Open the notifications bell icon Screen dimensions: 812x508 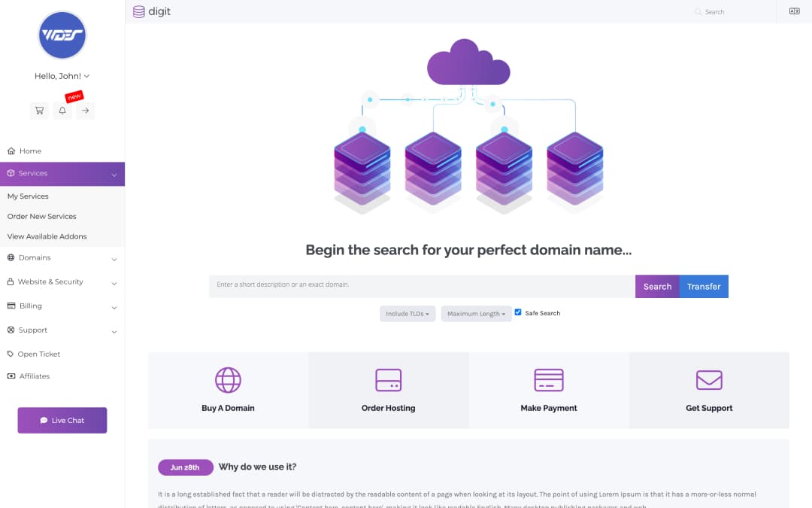point(62,111)
